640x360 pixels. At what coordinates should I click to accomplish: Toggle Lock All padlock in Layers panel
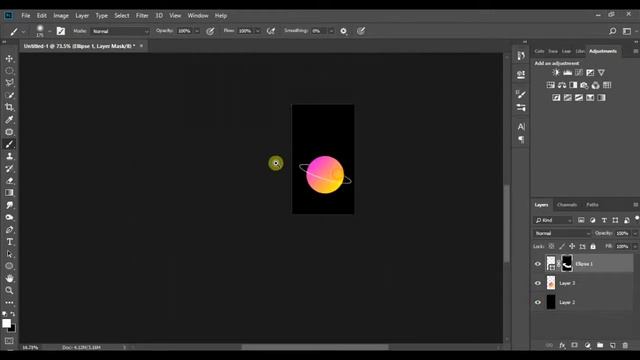(593, 247)
